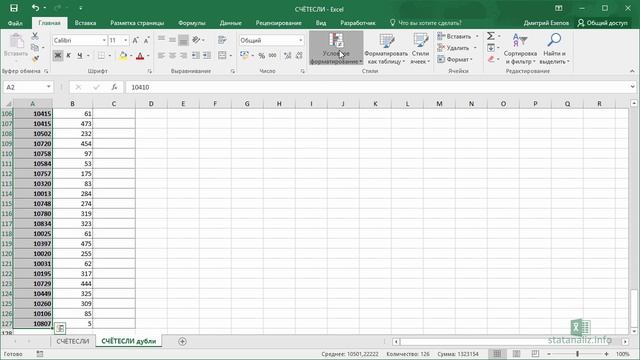The image size is (640, 360).
Task: Click the Общий доступ share button
Action: (x=602, y=23)
